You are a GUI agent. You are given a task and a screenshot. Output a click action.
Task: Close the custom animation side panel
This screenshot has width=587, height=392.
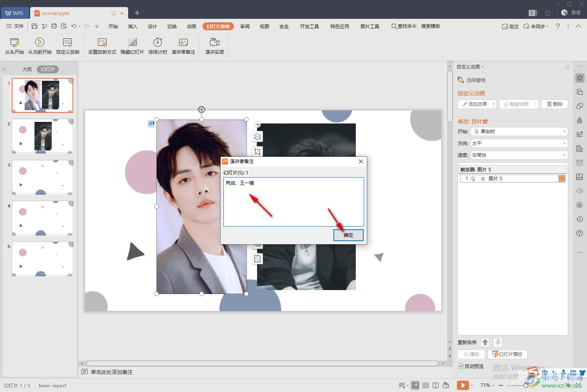coord(568,67)
